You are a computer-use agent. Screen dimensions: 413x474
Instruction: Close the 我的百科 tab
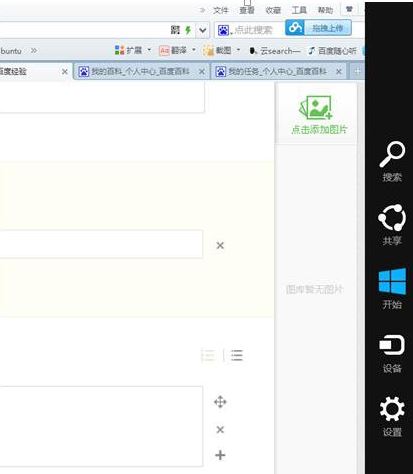coord(202,72)
